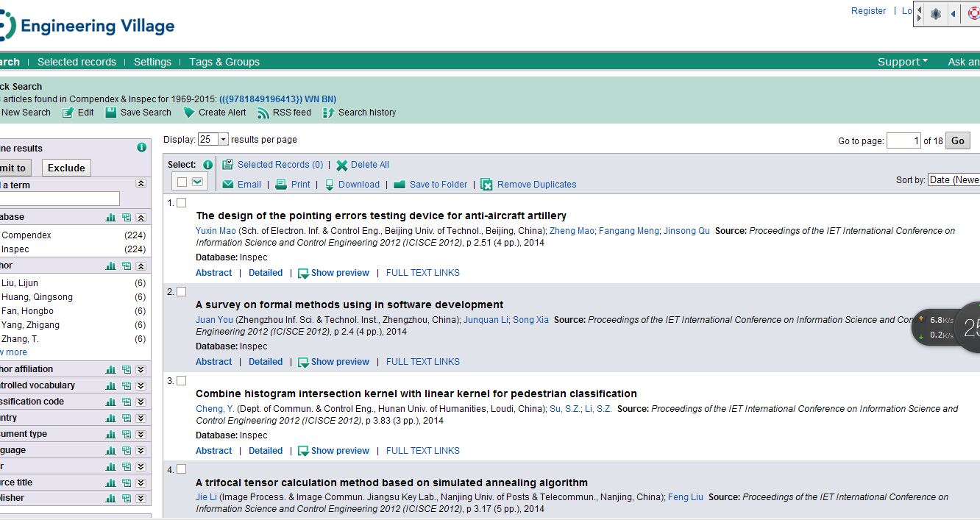Image resolution: width=980 pixels, height=520 pixels.
Task: Open the Settings menu item
Action: tap(152, 62)
